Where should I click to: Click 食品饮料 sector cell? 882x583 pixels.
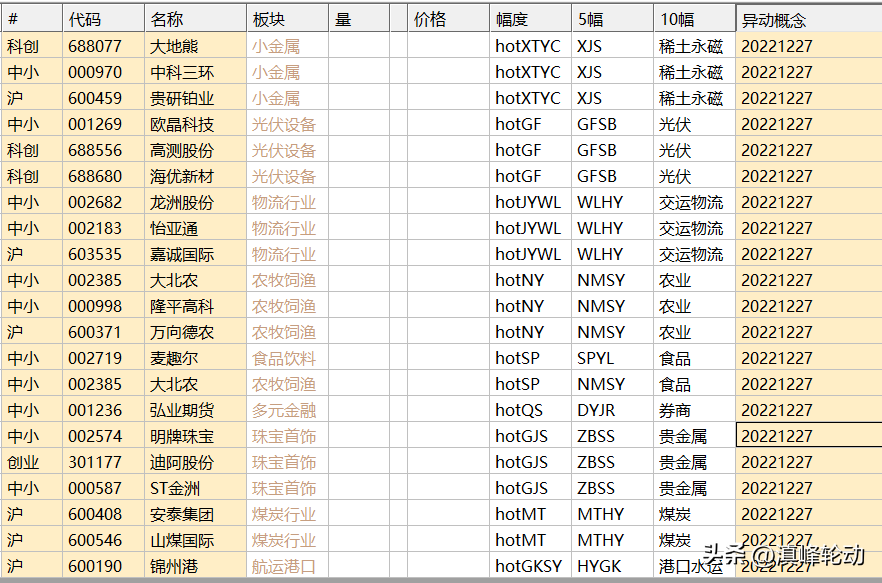287,358
